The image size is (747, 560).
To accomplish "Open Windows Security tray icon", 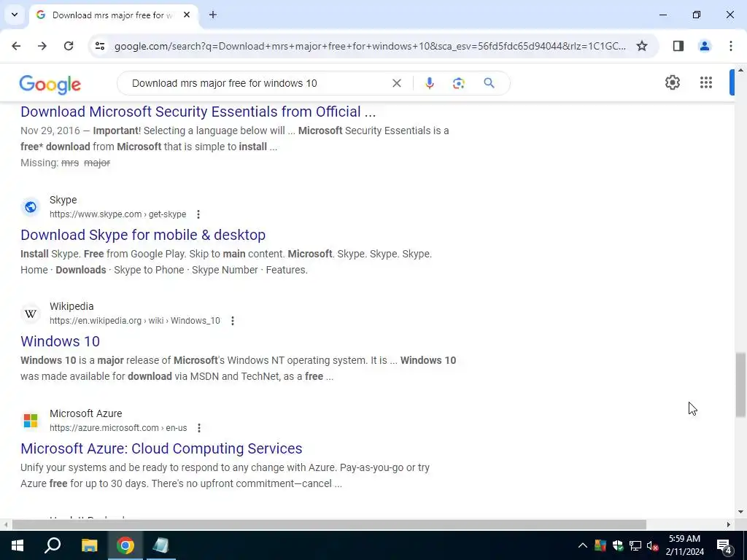I will 618,545.
